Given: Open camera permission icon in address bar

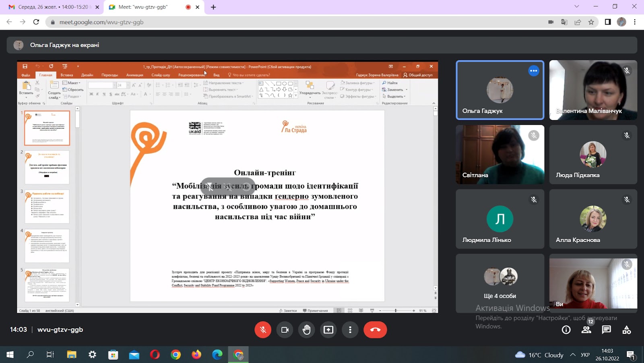Looking at the screenshot, I should point(551,22).
